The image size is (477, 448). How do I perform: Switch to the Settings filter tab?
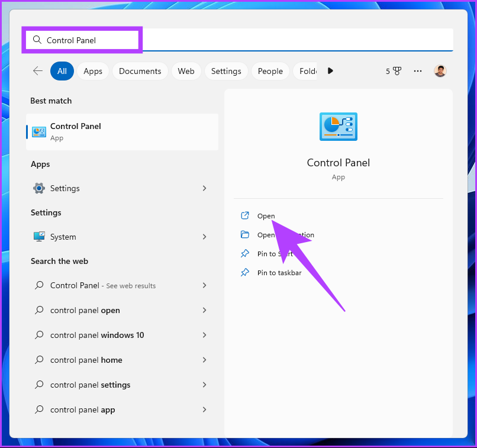(226, 71)
